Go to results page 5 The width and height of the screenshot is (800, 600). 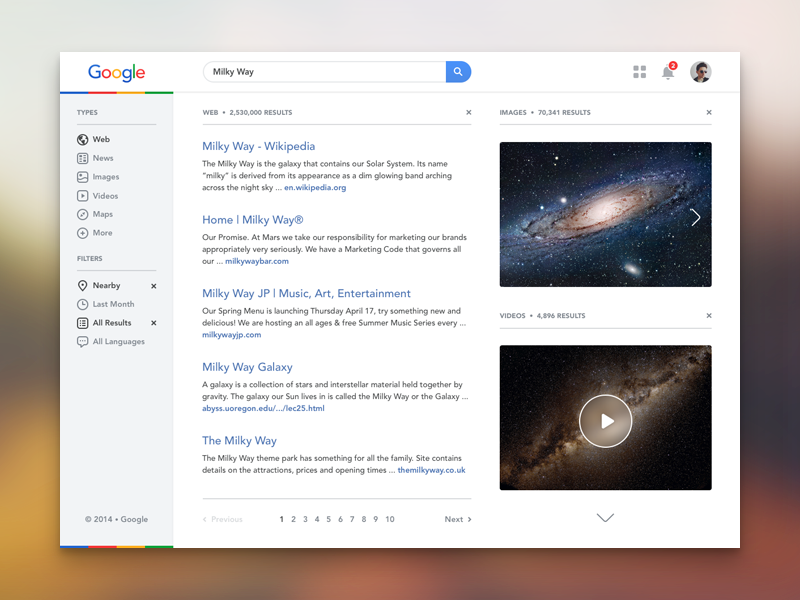[329, 519]
